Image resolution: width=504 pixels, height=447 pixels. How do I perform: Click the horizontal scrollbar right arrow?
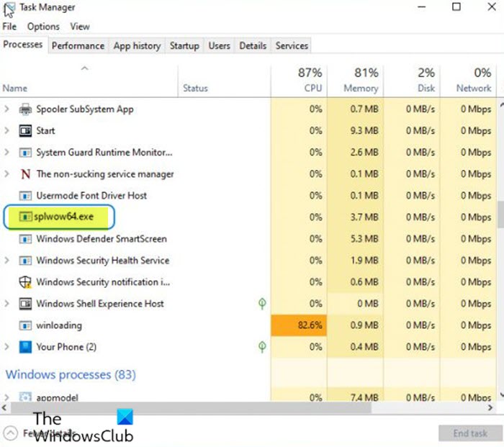pyautogui.click(x=490, y=408)
